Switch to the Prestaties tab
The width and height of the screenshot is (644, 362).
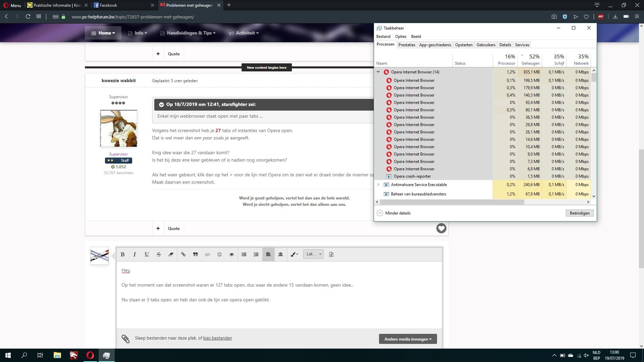point(407,45)
